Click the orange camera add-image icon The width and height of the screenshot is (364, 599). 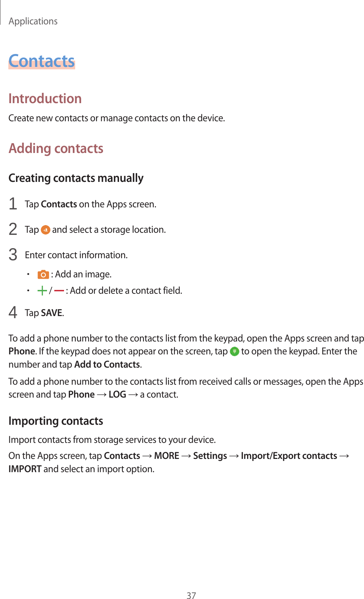[x=43, y=275]
